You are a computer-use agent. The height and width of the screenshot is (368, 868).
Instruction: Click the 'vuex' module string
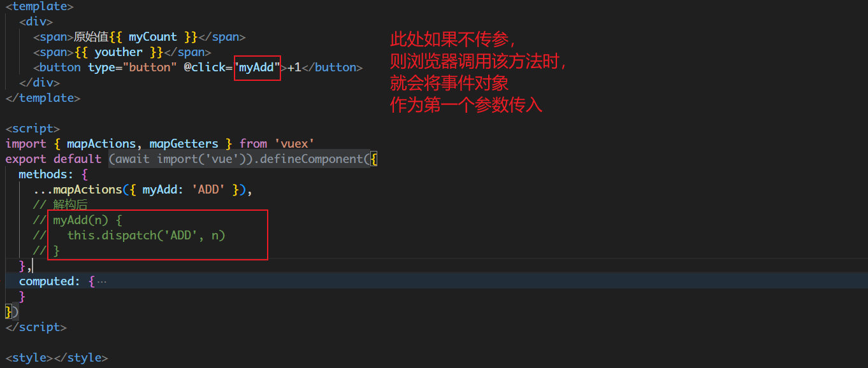pyautogui.click(x=295, y=144)
